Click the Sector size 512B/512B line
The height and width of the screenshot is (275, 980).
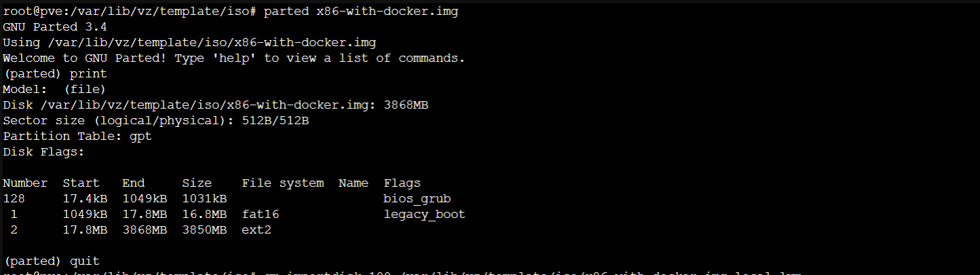tap(155, 121)
